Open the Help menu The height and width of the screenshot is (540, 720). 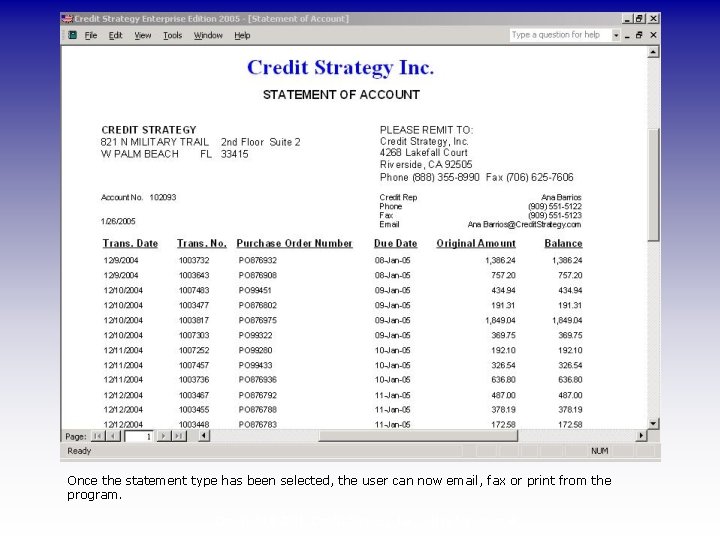[242, 35]
